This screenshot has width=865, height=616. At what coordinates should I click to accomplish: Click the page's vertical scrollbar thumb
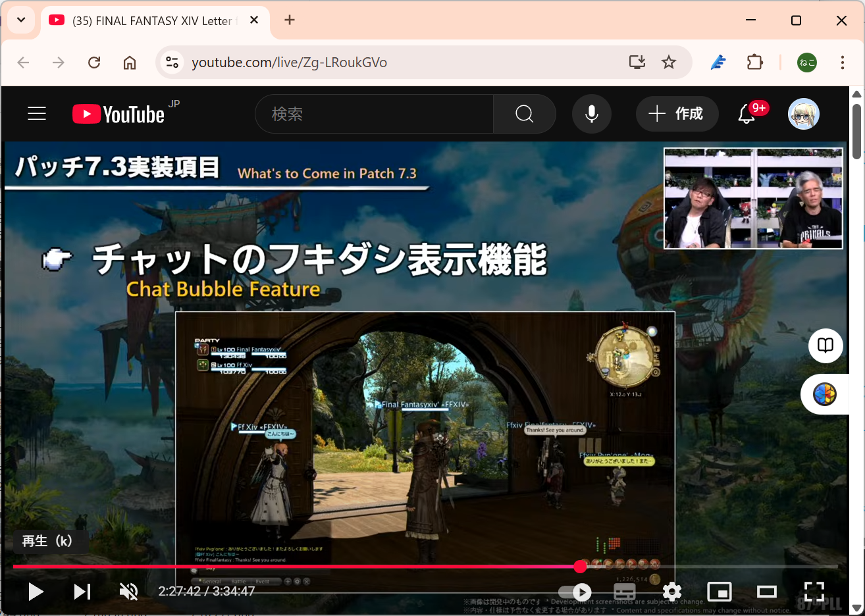click(x=856, y=131)
